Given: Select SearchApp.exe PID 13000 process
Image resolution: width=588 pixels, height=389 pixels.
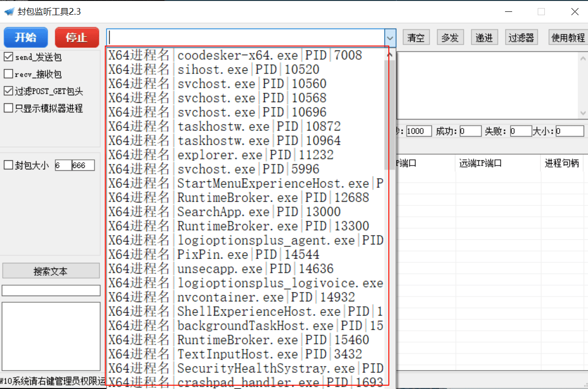Looking at the screenshot, I should coord(245,212).
